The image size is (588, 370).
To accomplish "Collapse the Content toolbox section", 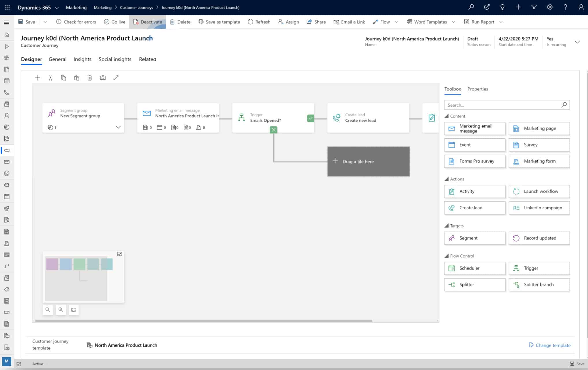I will [x=446, y=116].
